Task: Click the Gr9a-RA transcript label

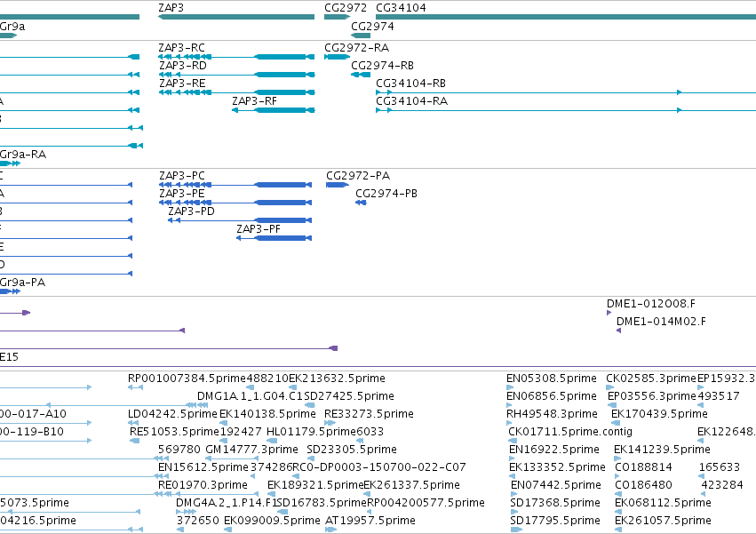Action: tap(23, 155)
